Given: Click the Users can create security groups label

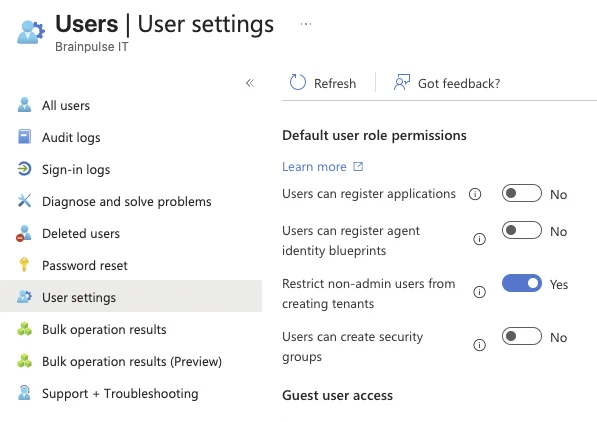Looking at the screenshot, I should coord(353,347).
